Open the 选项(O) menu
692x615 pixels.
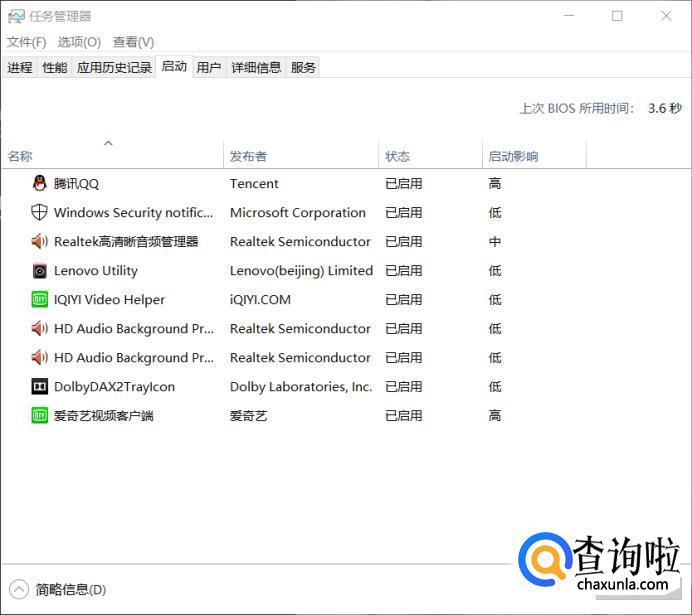click(x=79, y=42)
